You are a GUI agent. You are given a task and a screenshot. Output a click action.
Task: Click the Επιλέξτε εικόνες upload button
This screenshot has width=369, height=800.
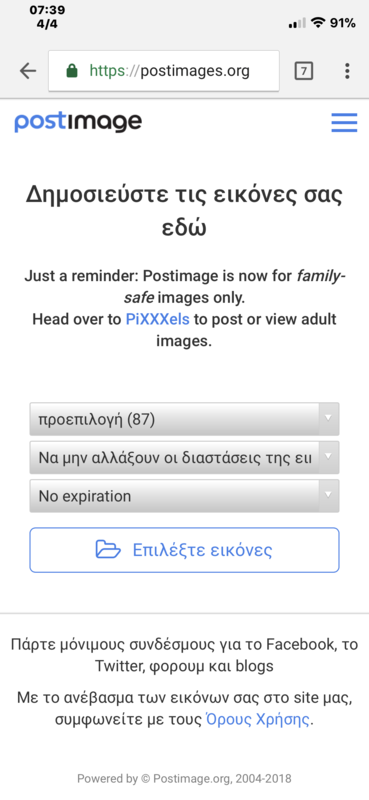(x=184, y=550)
